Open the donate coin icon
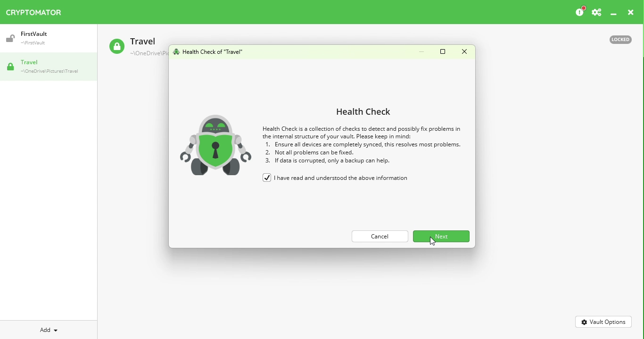The height and width of the screenshot is (339, 644). pos(581,12)
